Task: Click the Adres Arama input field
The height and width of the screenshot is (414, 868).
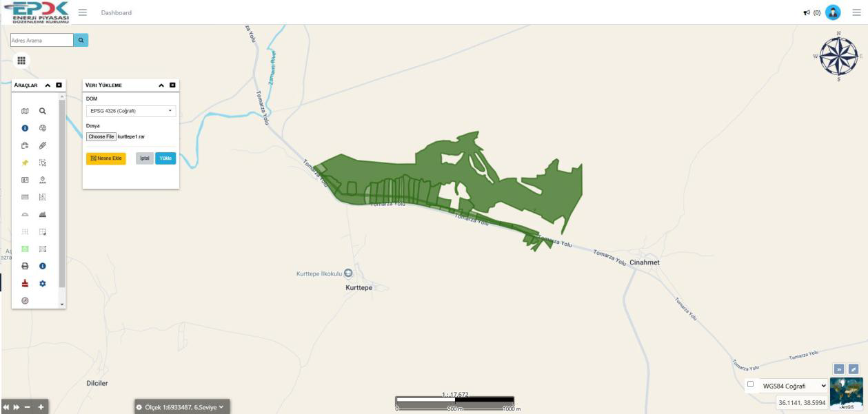Action: point(41,41)
